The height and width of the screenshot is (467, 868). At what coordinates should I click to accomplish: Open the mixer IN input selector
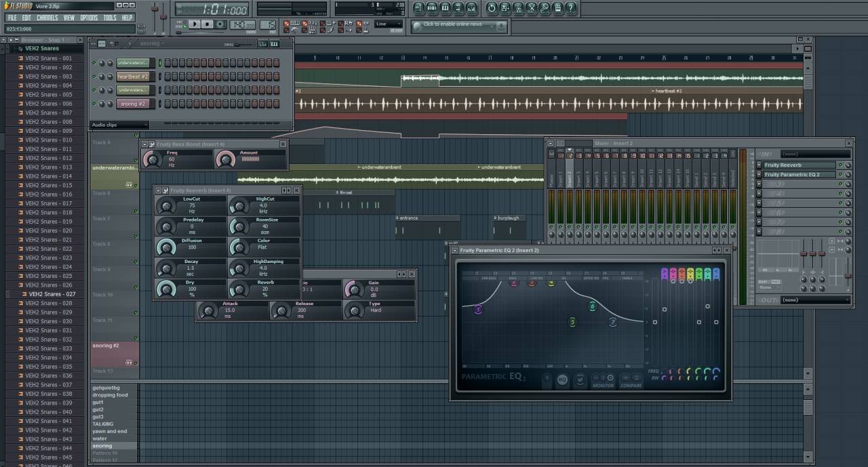[815, 154]
